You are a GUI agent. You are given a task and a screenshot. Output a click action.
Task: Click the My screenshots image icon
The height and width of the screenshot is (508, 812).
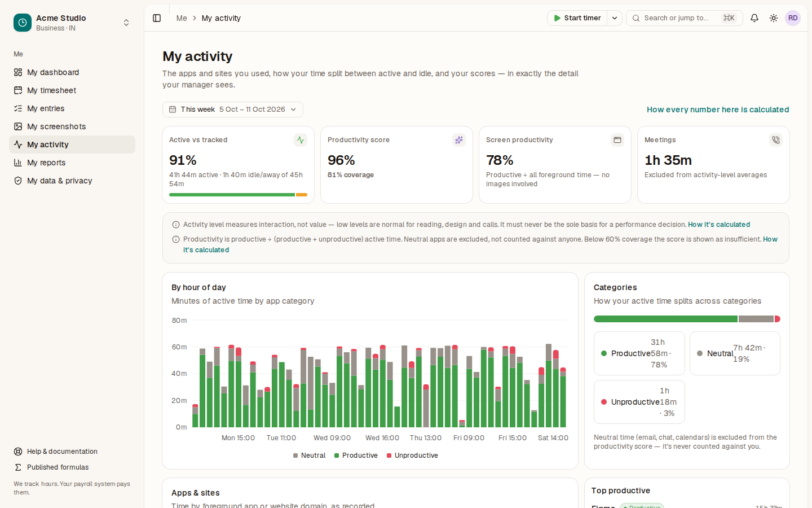tap(18, 126)
